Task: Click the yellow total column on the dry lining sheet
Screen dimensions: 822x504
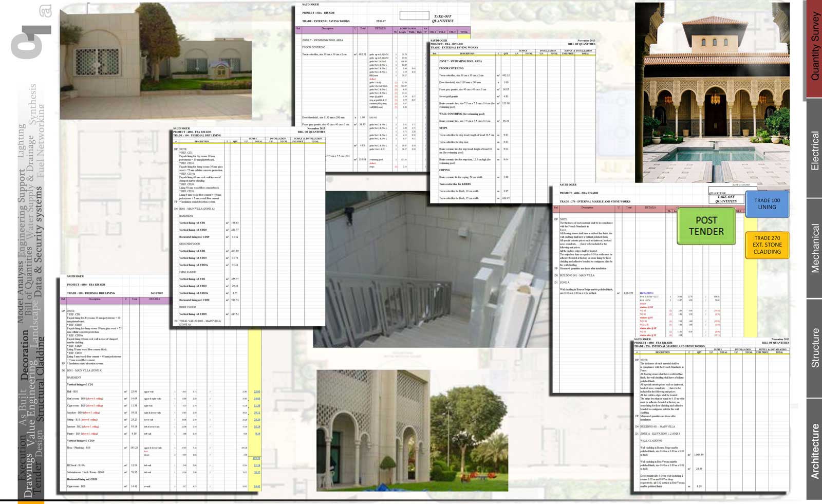Action: 255,411
